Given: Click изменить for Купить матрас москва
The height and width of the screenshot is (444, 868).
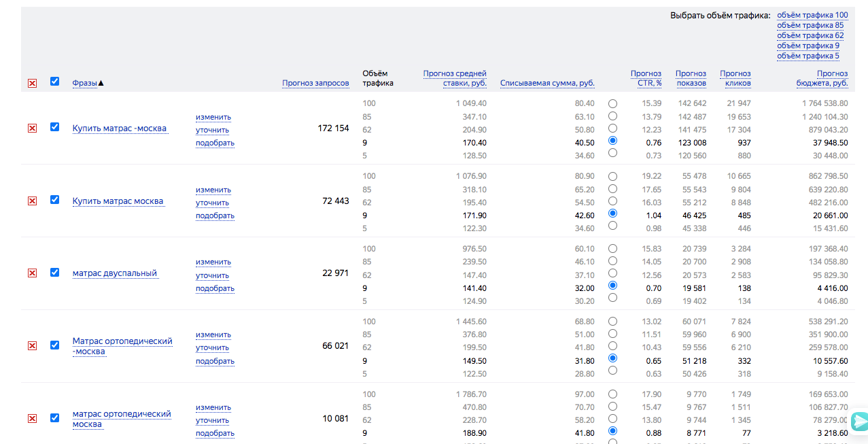Looking at the screenshot, I should click(213, 190).
